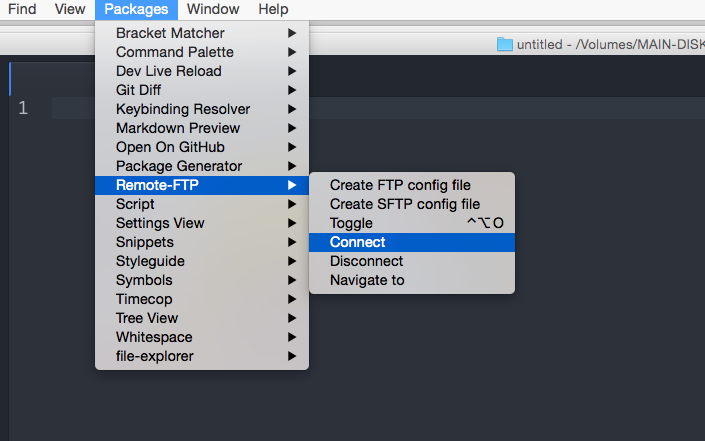Open the Markdown Preview submenu
This screenshot has width=705, height=441.
coord(202,128)
